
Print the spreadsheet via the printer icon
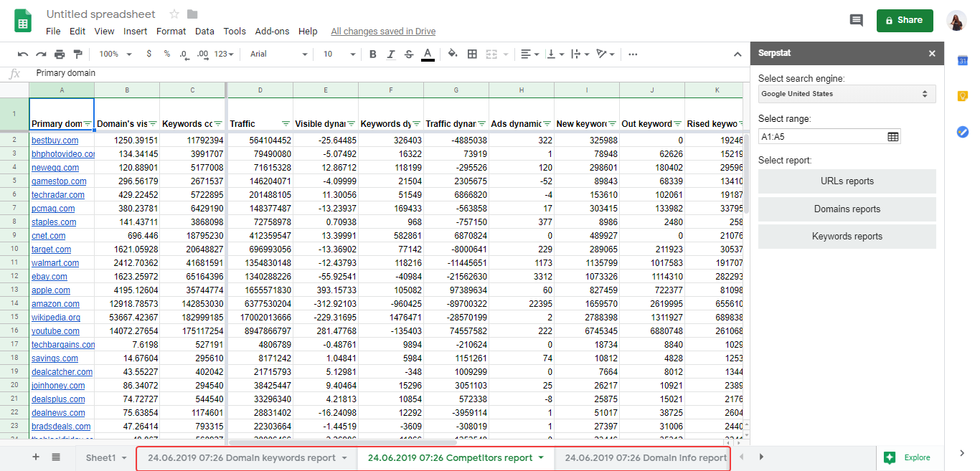click(x=60, y=54)
